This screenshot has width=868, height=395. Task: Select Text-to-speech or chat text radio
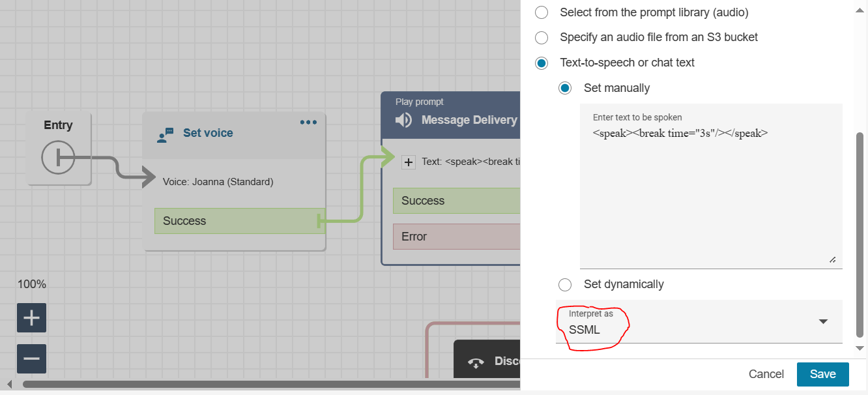click(x=542, y=63)
